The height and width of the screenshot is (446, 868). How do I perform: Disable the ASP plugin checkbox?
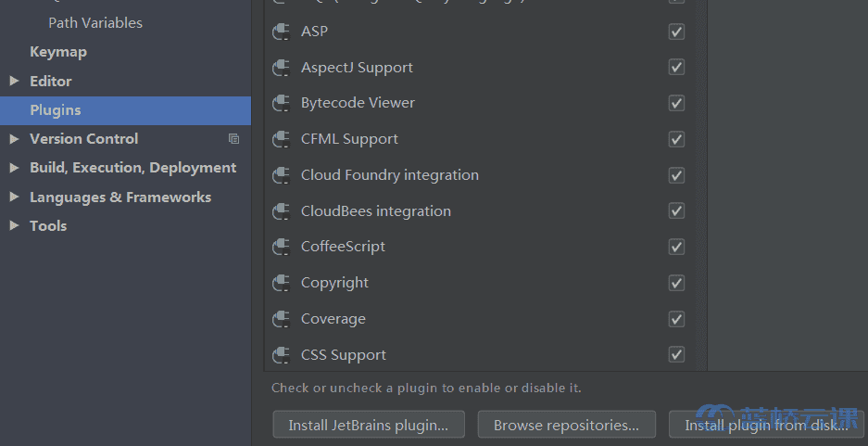676,32
